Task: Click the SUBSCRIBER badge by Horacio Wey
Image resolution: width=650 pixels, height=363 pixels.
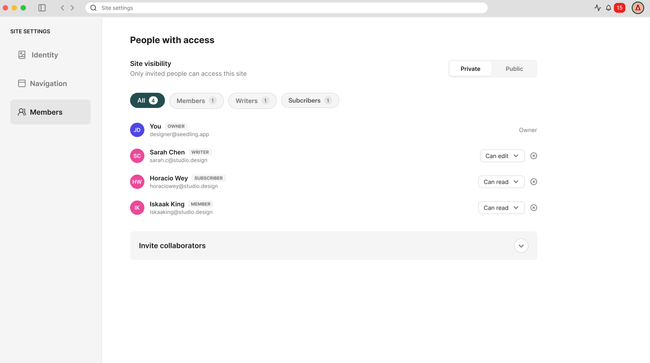Action: (x=209, y=178)
